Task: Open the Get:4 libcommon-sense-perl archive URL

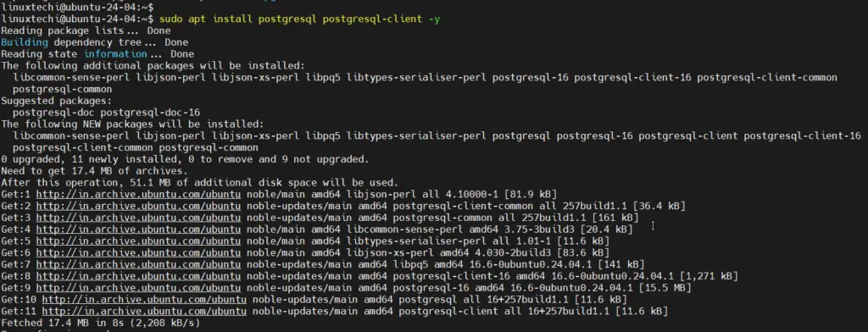Action: click(138, 229)
